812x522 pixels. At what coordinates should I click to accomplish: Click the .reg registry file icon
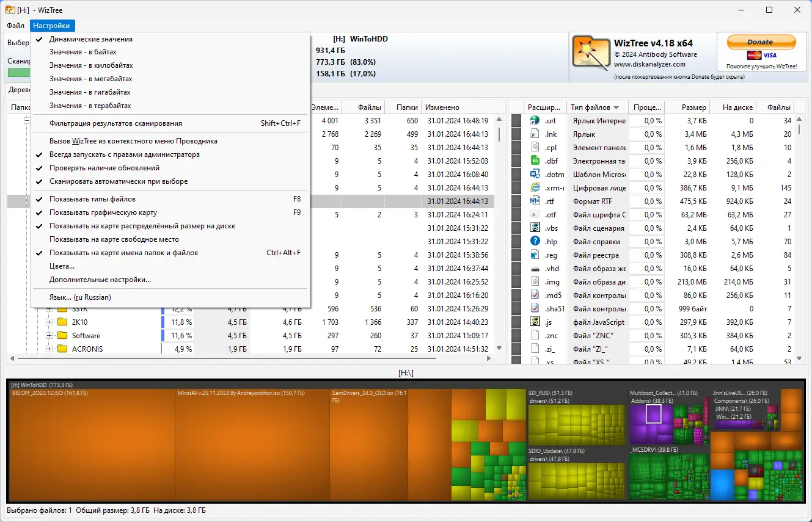(535, 255)
